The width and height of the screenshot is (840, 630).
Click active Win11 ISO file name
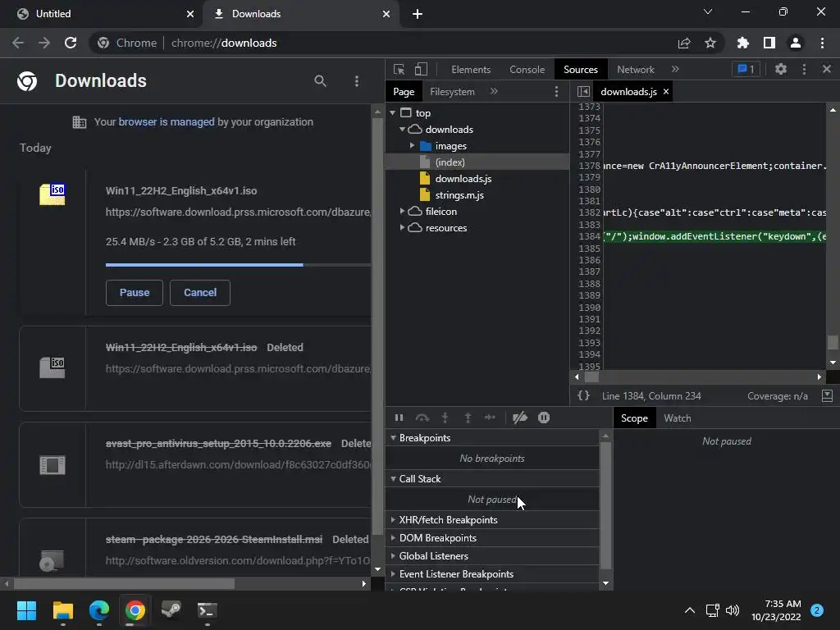181,190
